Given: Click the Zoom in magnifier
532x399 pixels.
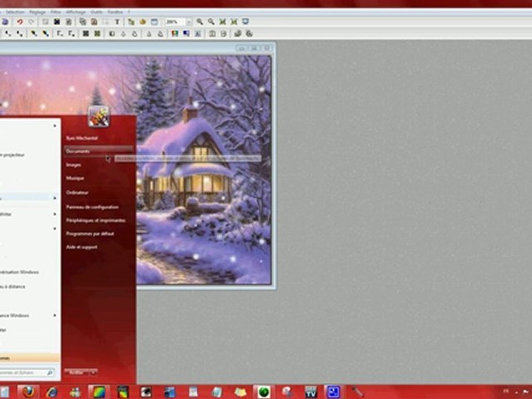Looking at the screenshot, I should click(x=200, y=22).
